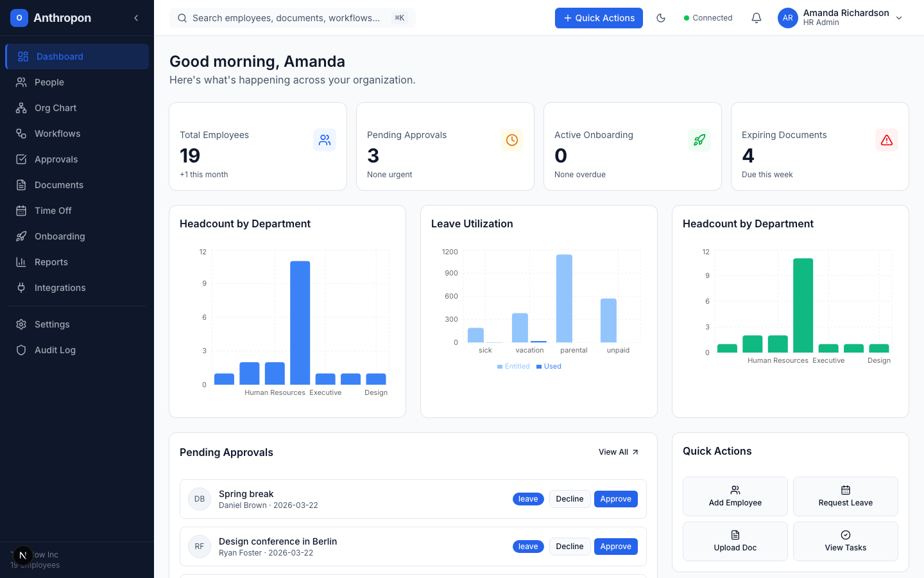Click the Integrations plug icon
The image size is (924, 578).
[22, 288]
